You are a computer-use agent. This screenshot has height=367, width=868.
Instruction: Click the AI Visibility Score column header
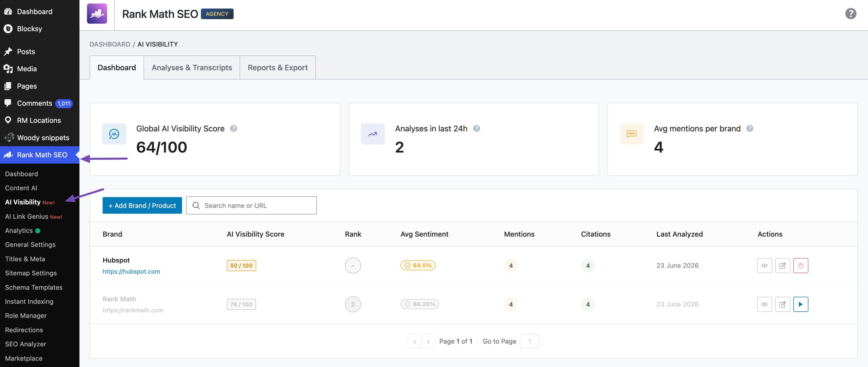(256, 234)
